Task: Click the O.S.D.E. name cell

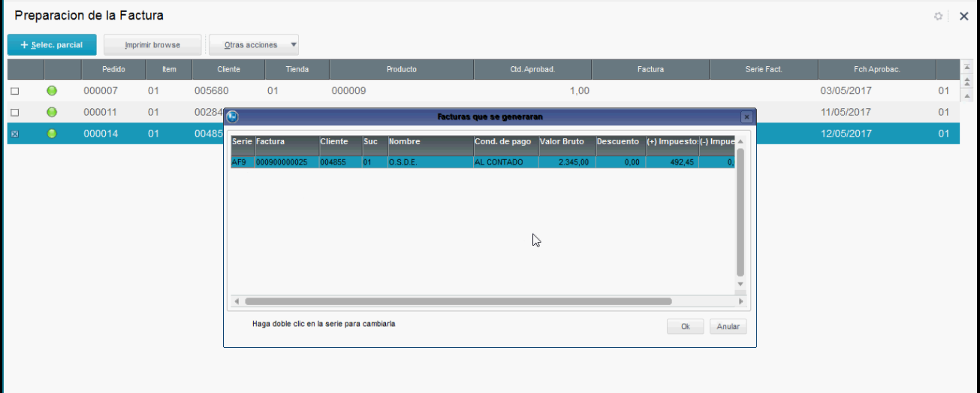Action: (x=430, y=162)
